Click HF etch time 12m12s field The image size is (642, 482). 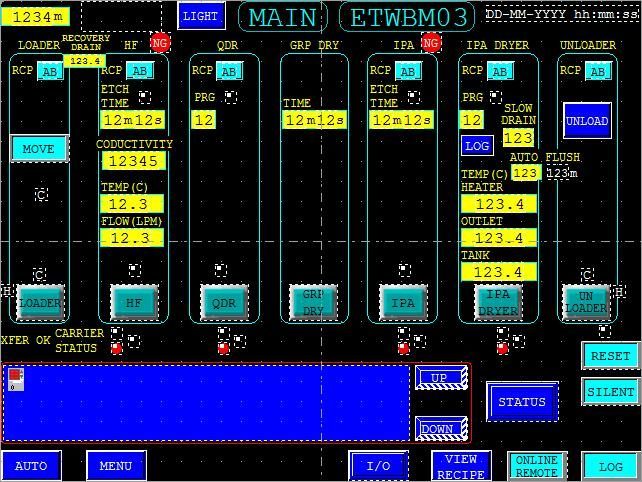tap(133, 120)
